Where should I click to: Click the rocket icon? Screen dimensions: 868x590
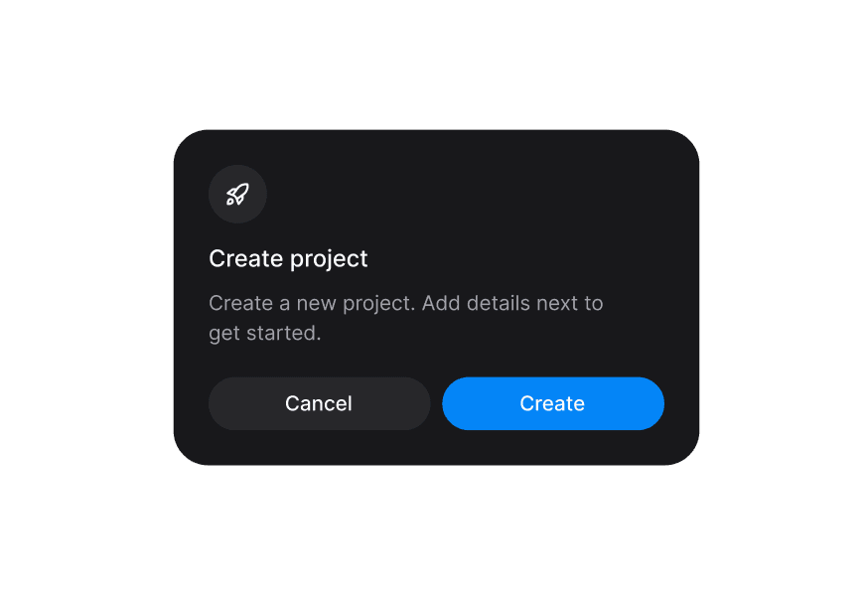(x=237, y=194)
